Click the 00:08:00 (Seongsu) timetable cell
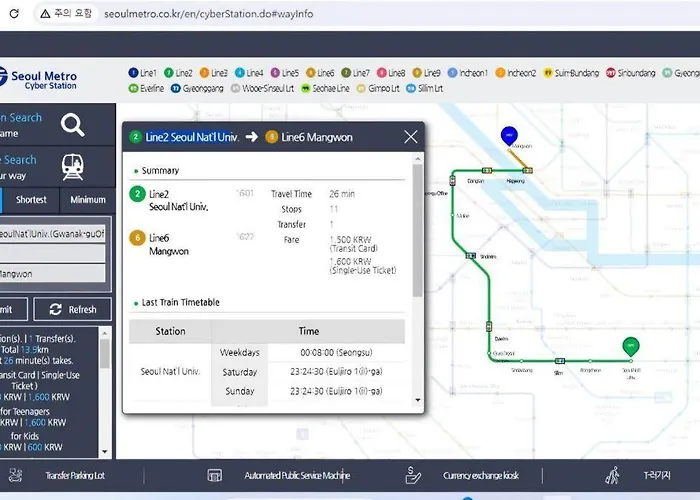 click(336, 352)
